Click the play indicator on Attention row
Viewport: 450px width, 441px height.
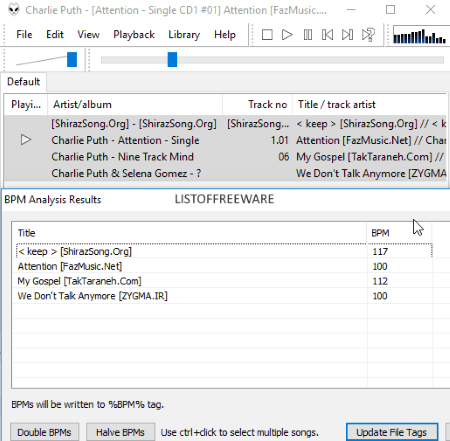click(26, 140)
